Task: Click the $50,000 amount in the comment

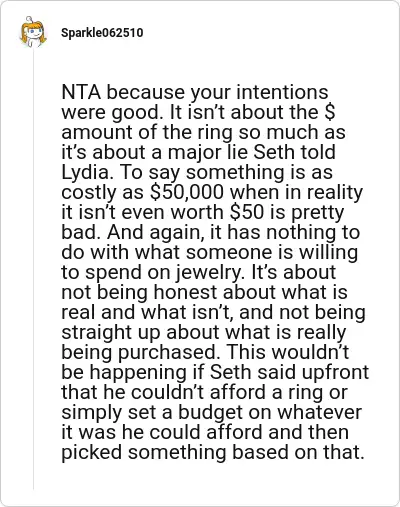Action: point(187,192)
